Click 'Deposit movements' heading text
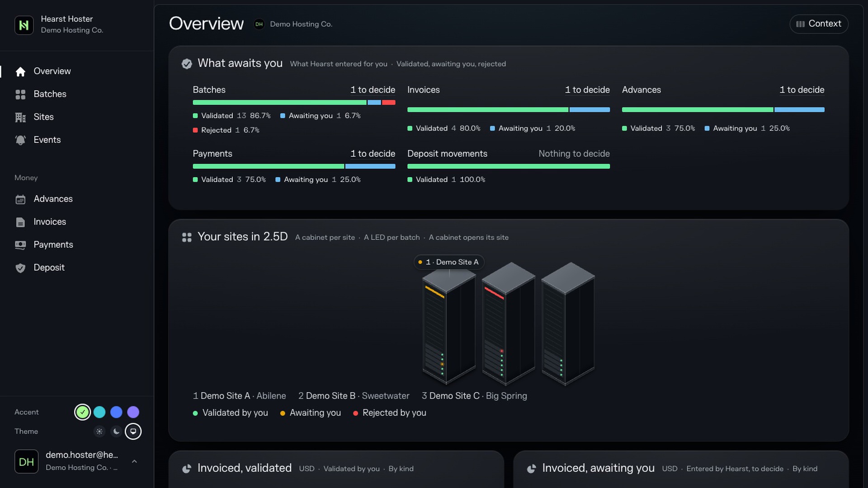 447,154
